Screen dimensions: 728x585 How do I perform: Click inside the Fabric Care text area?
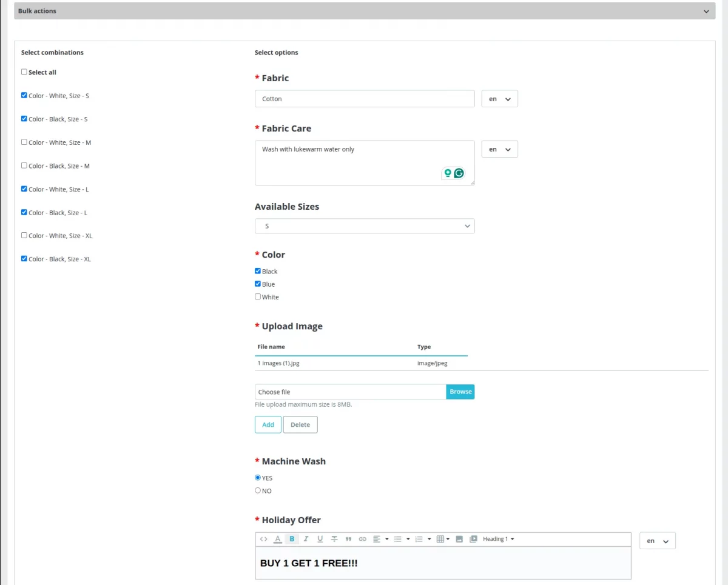364,161
